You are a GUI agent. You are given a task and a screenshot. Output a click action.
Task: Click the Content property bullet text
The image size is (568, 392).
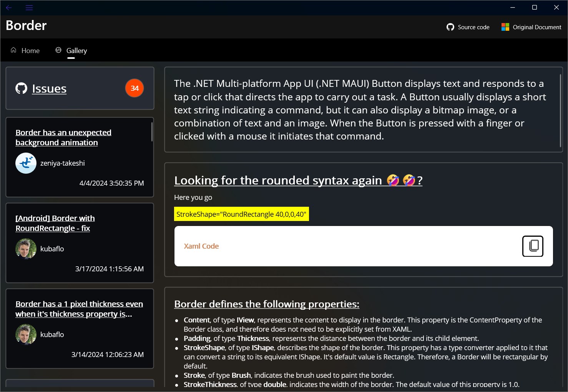coord(363,324)
